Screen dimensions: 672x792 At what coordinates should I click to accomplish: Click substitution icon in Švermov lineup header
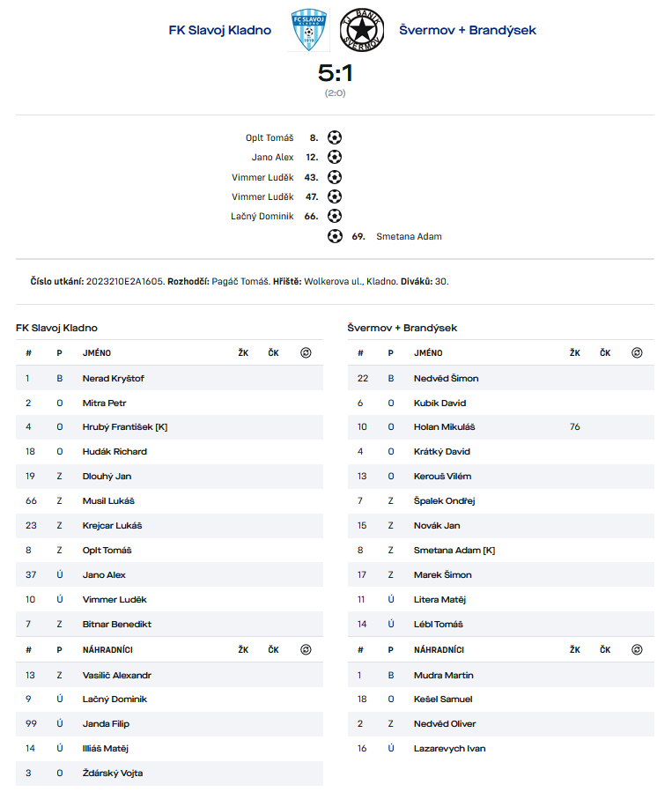pos(637,352)
